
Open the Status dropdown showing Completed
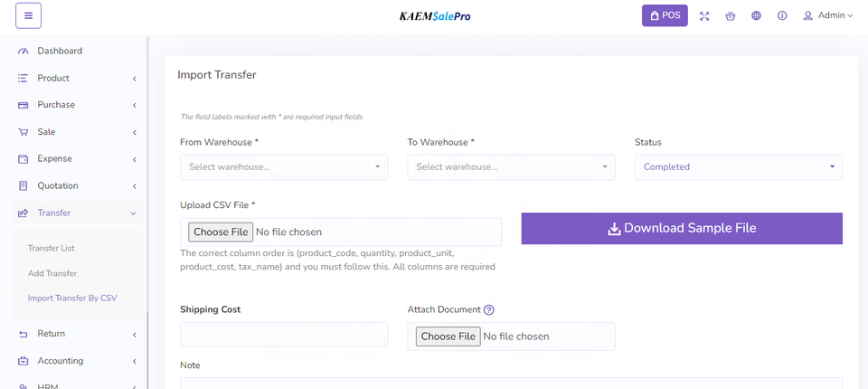pyautogui.click(x=739, y=167)
